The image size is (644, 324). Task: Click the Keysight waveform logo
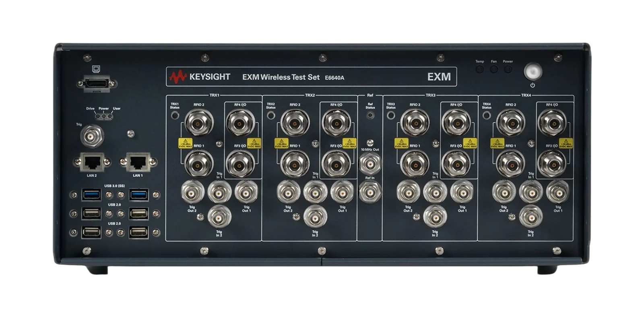[178, 77]
